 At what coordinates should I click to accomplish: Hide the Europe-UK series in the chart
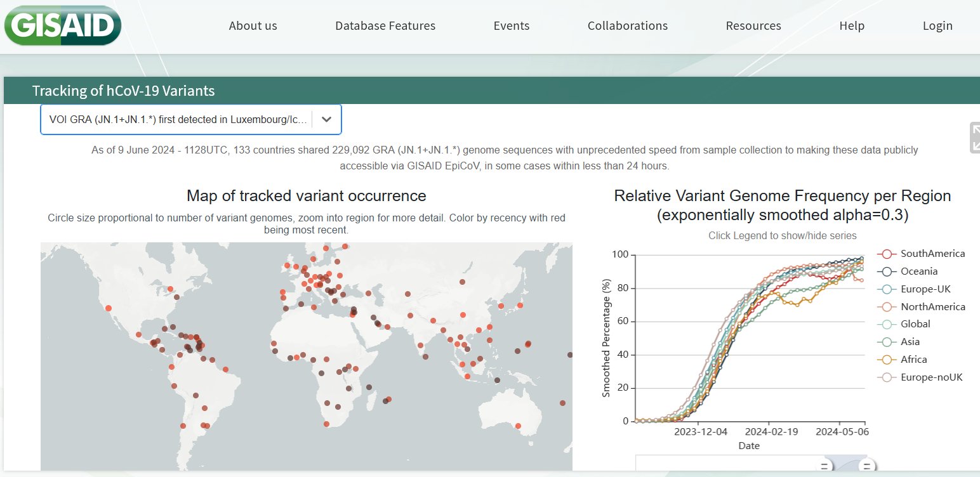(925, 289)
